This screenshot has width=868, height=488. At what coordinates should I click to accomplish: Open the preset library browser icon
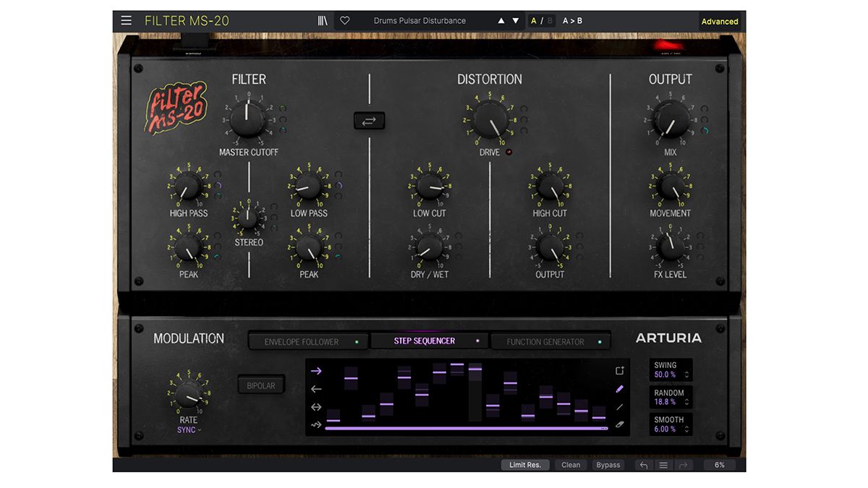tap(323, 20)
